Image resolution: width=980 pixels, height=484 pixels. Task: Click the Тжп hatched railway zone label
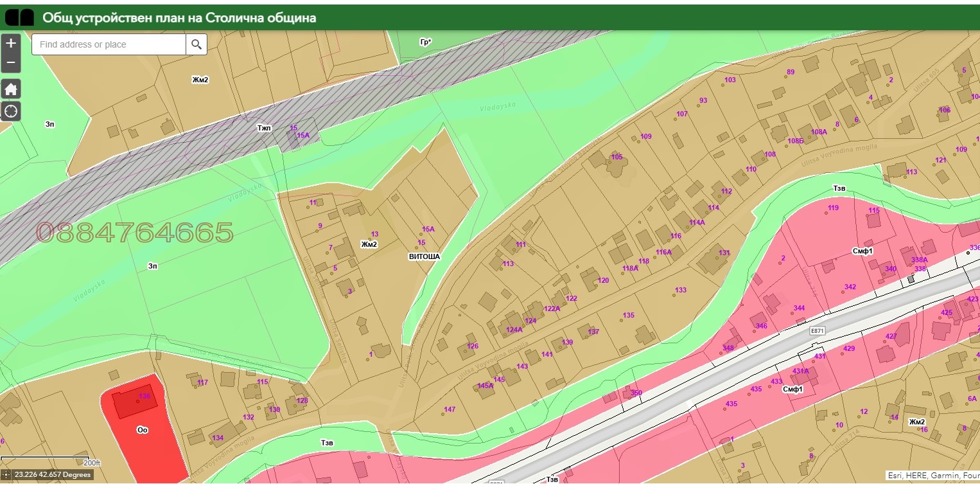point(264,129)
